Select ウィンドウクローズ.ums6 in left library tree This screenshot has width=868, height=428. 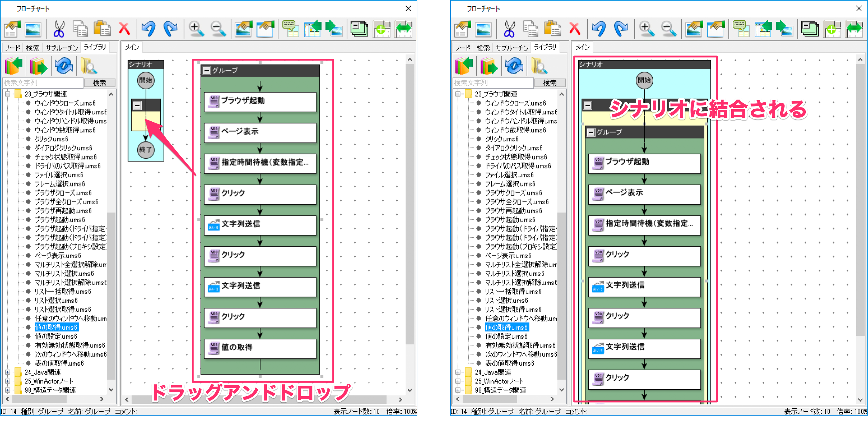pyautogui.click(x=65, y=103)
